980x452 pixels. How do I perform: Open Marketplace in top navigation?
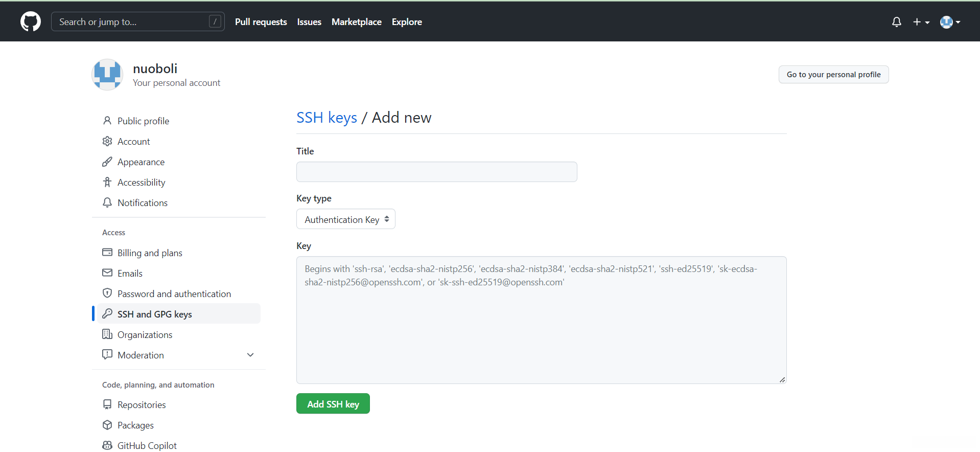point(357,22)
